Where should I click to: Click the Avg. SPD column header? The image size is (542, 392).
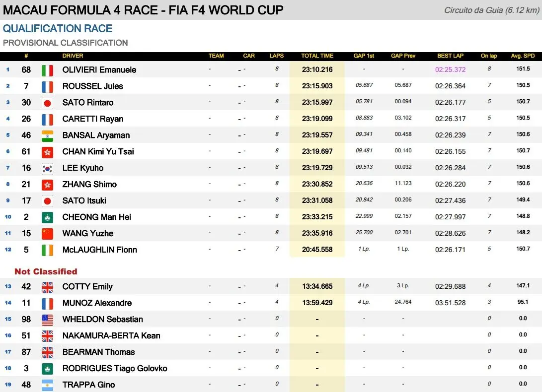(x=523, y=56)
